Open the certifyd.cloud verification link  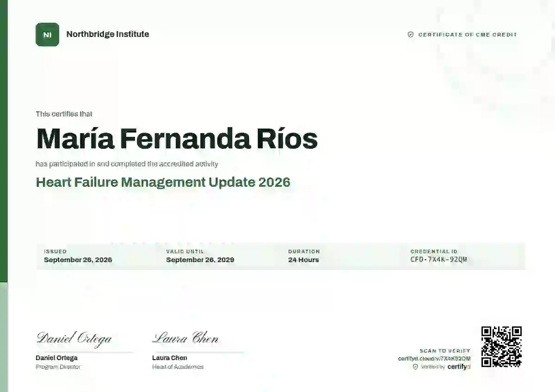[x=434, y=359]
